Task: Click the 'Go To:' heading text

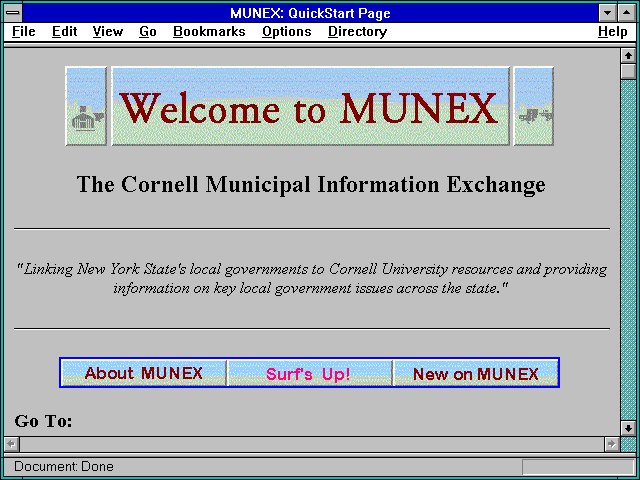Action: [x=43, y=421]
